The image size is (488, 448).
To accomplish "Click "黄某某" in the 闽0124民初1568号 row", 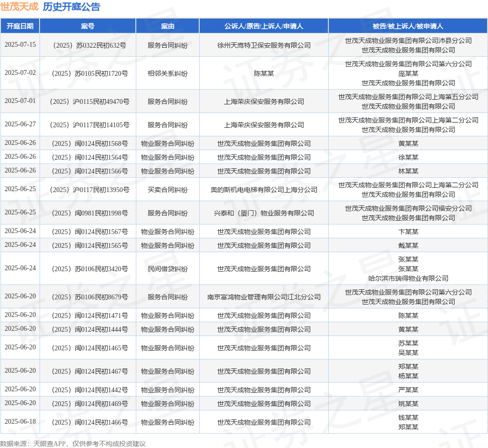I will coord(408,143).
